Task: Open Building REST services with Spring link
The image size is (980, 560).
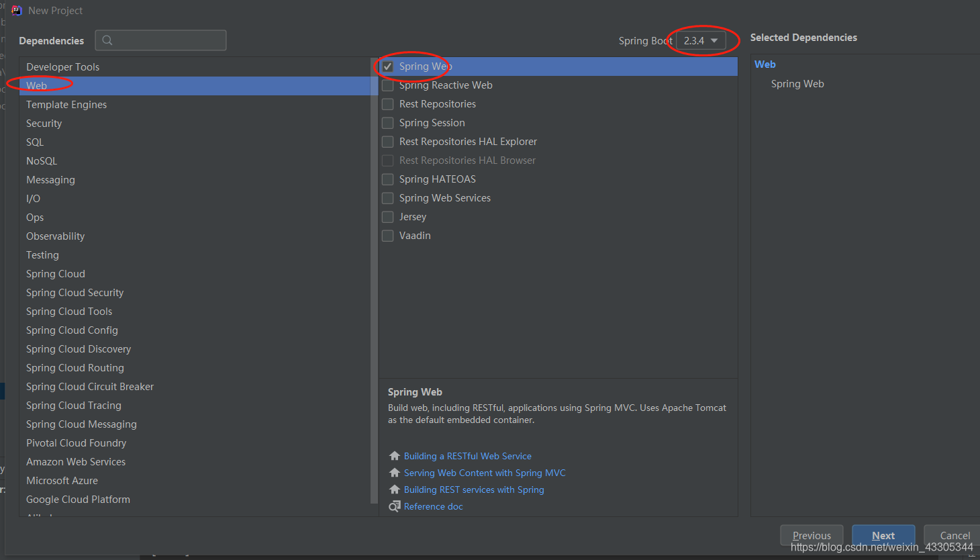Action: [474, 489]
